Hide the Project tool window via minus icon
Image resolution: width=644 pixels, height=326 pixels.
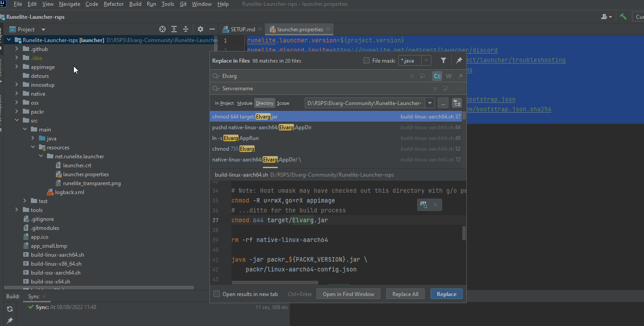pyautogui.click(x=212, y=29)
